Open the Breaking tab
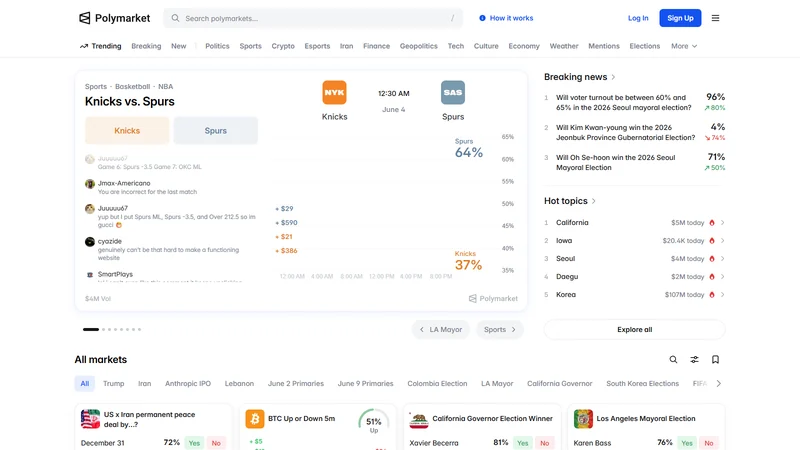The height and width of the screenshot is (450, 800). click(x=146, y=46)
